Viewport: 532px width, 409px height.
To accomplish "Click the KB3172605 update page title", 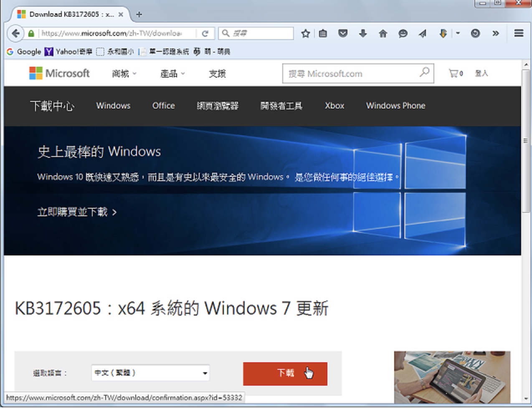I will 172,308.
